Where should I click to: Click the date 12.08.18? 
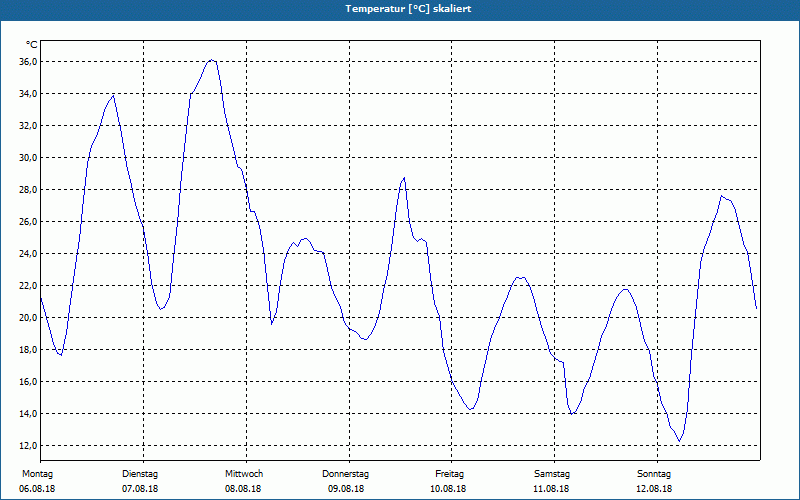[x=654, y=489]
